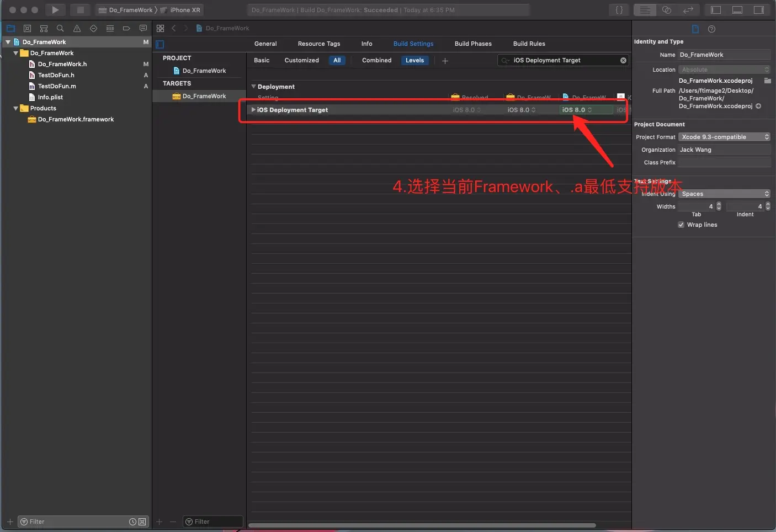Select the All filter in Build Settings
This screenshot has height=532, width=776.
[x=337, y=60]
